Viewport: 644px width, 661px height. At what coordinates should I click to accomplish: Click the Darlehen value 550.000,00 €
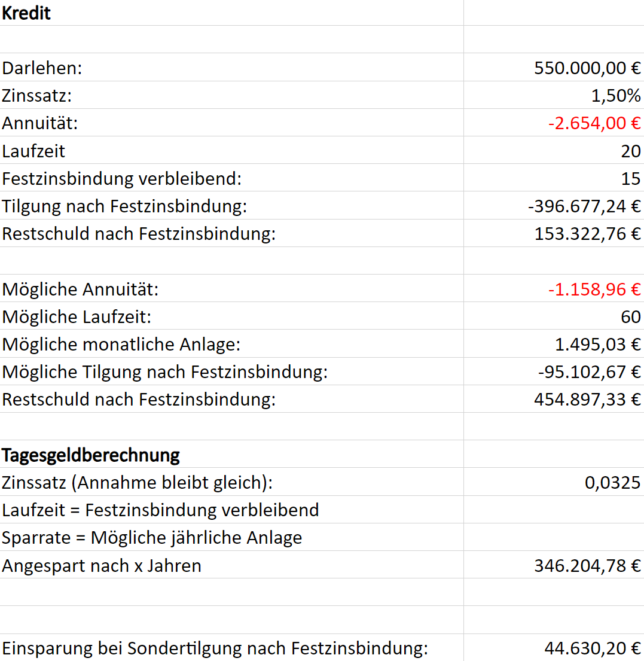coord(587,68)
